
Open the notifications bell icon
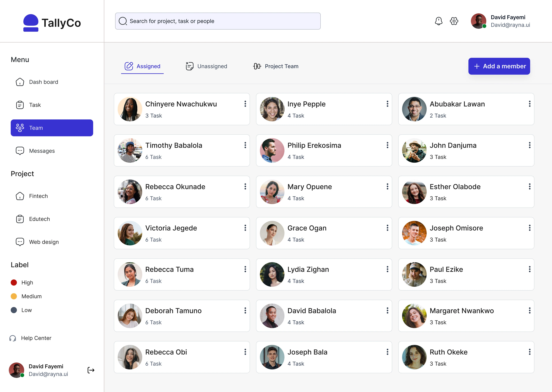[x=438, y=21]
